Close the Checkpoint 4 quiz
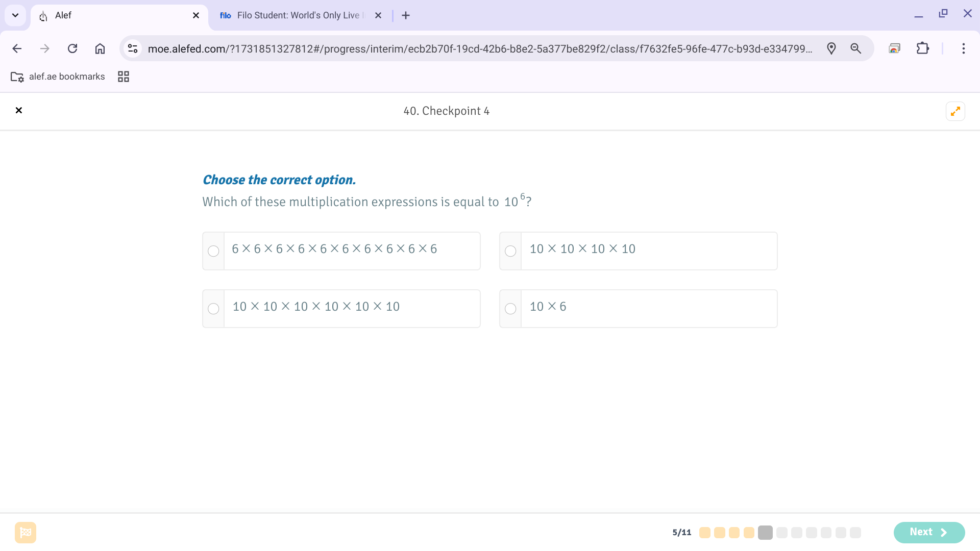Screen dimensions: 980x551 pyautogui.click(x=19, y=110)
